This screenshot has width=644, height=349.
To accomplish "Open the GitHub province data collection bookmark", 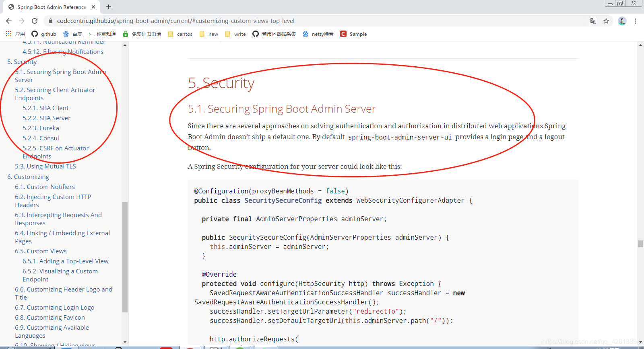I will [274, 34].
